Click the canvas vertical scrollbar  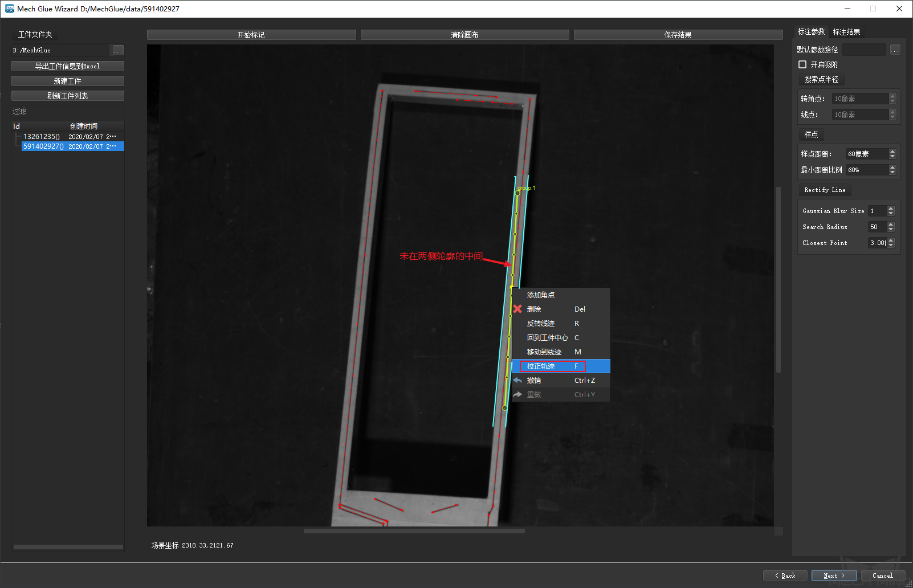(779, 279)
